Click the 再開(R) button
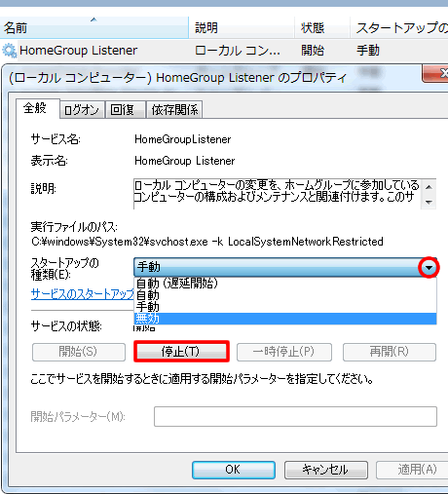 pyautogui.click(x=390, y=352)
